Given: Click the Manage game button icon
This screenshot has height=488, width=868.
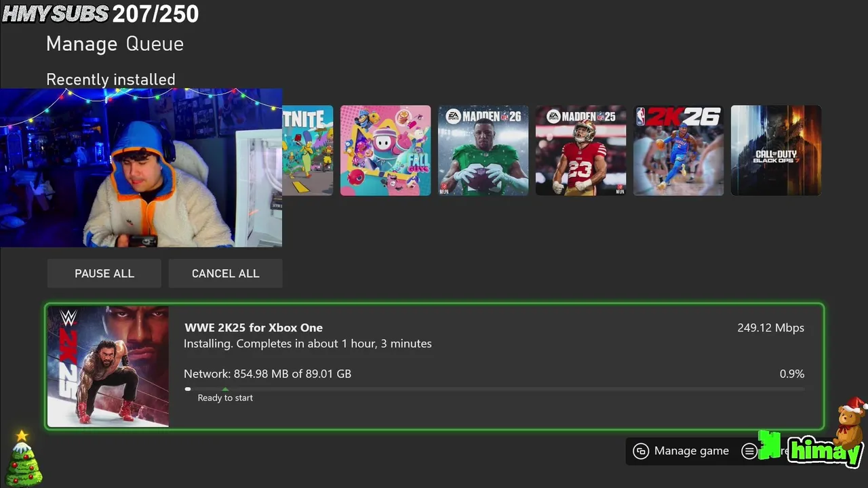Looking at the screenshot, I should pyautogui.click(x=641, y=451).
